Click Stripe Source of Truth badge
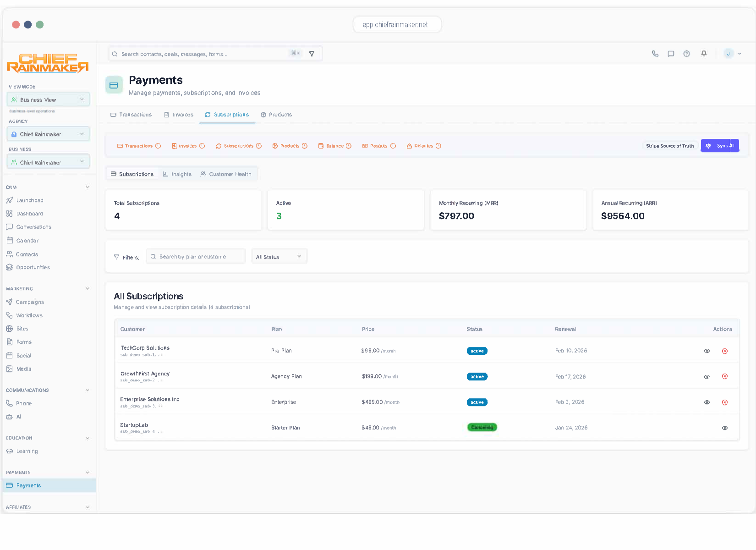This screenshot has height=550, width=756. click(x=670, y=146)
